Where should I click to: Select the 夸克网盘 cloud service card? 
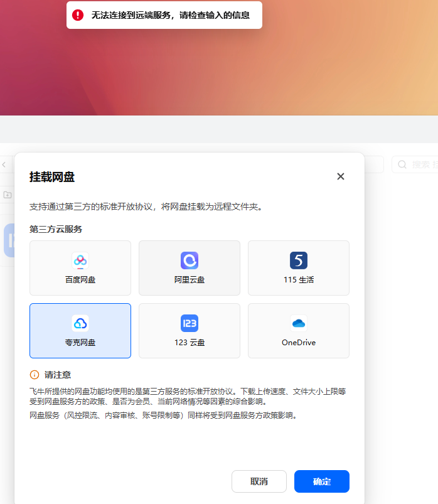click(80, 330)
